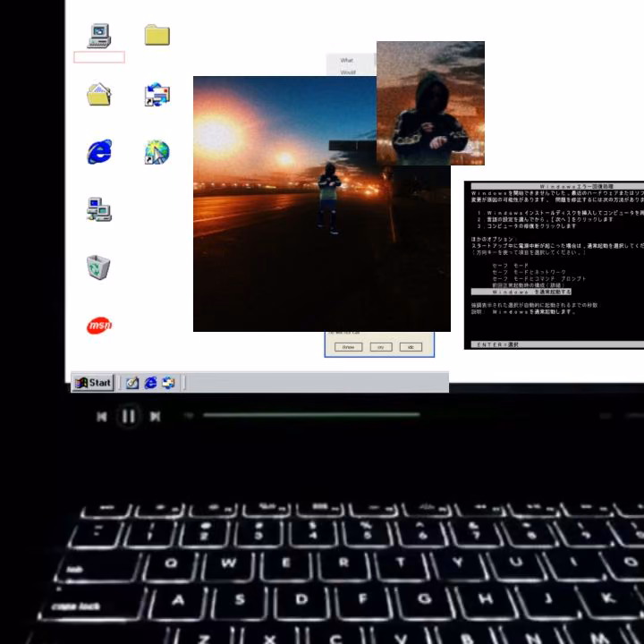The height and width of the screenshot is (644, 644).
Task: Open the globe-with-cursor web shortcut
Action: click(157, 152)
